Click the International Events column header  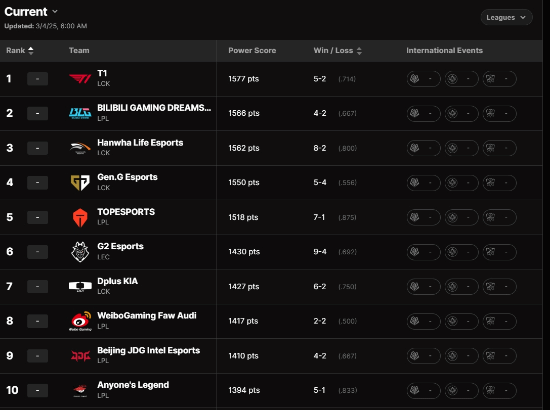pos(444,51)
